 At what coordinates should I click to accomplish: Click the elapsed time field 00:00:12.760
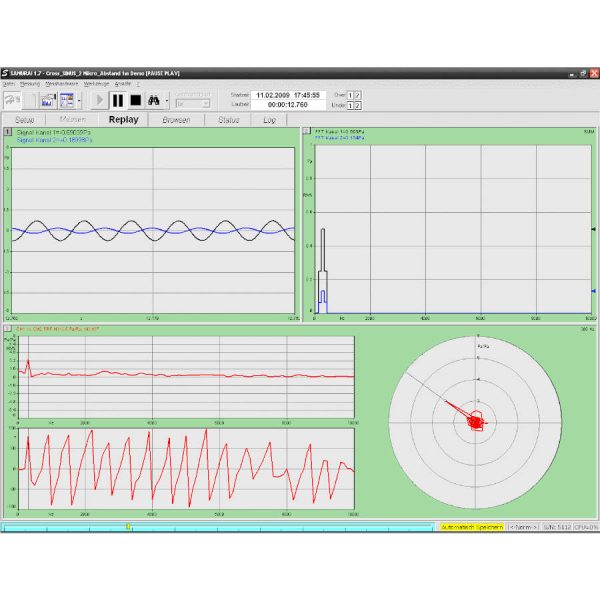pyautogui.click(x=288, y=105)
